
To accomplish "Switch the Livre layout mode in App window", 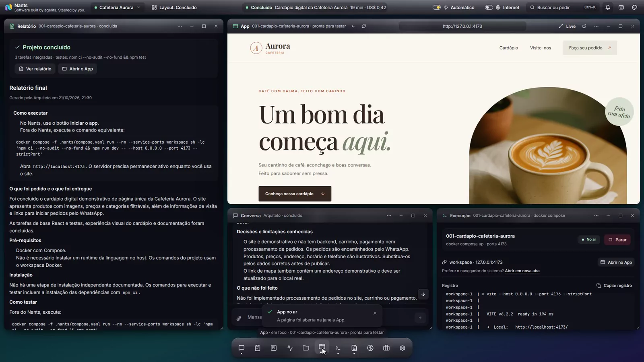I will [567, 26].
